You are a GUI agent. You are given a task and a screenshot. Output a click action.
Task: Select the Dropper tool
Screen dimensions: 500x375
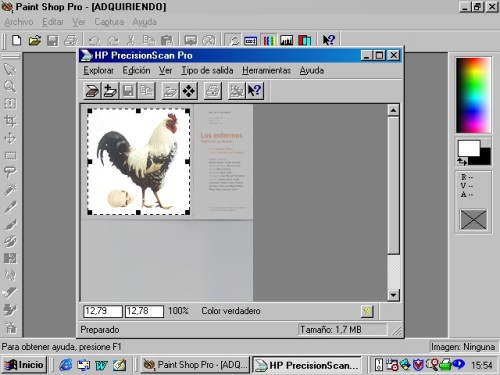tap(10, 207)
